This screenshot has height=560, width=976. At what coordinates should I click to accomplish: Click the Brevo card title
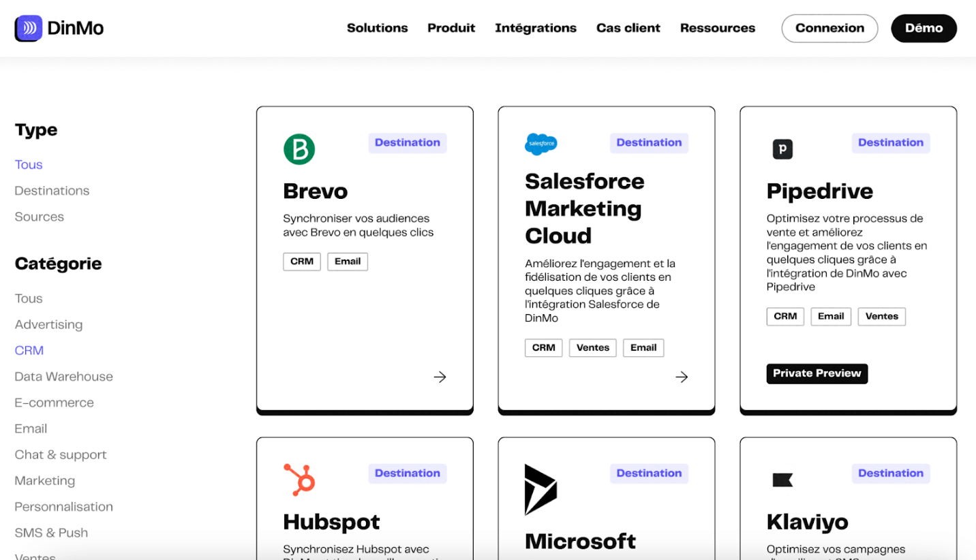point(316,191)
